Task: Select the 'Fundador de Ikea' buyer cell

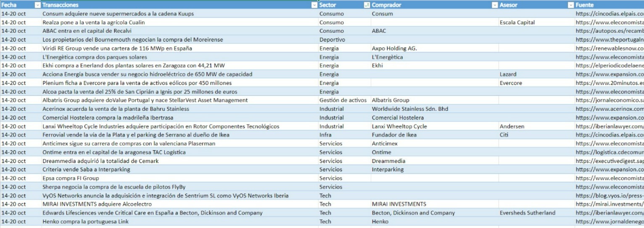Action: pyautogui.click(x=435, y=135)
